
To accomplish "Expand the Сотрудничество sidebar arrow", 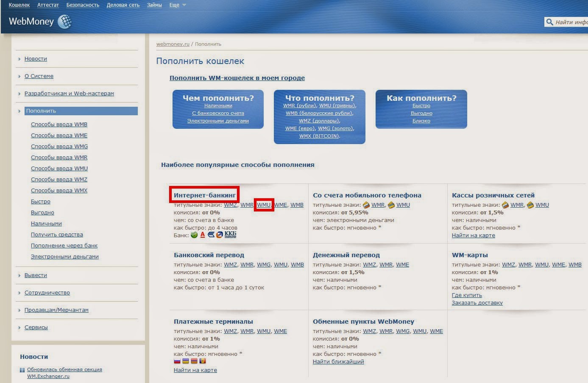I will (20, 293).
